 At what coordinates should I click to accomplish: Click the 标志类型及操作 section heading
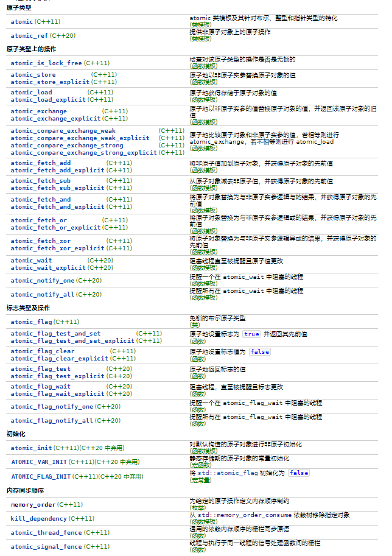click(29, 308)
